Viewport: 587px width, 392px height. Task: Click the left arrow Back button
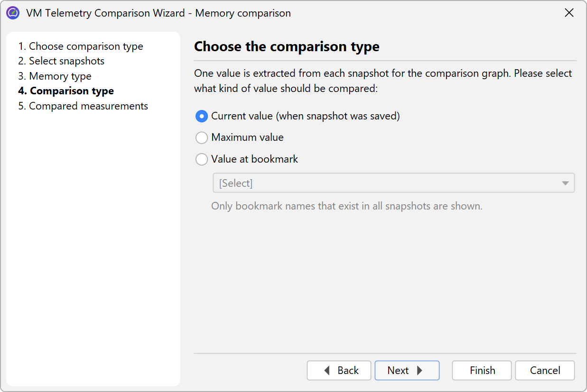(339, 371)
